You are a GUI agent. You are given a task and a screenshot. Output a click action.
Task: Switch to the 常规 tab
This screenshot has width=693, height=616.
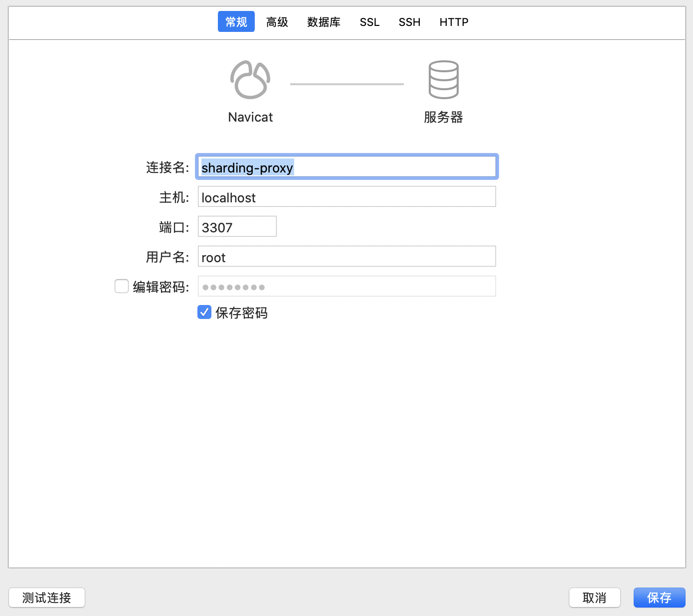tap(236, 22)
